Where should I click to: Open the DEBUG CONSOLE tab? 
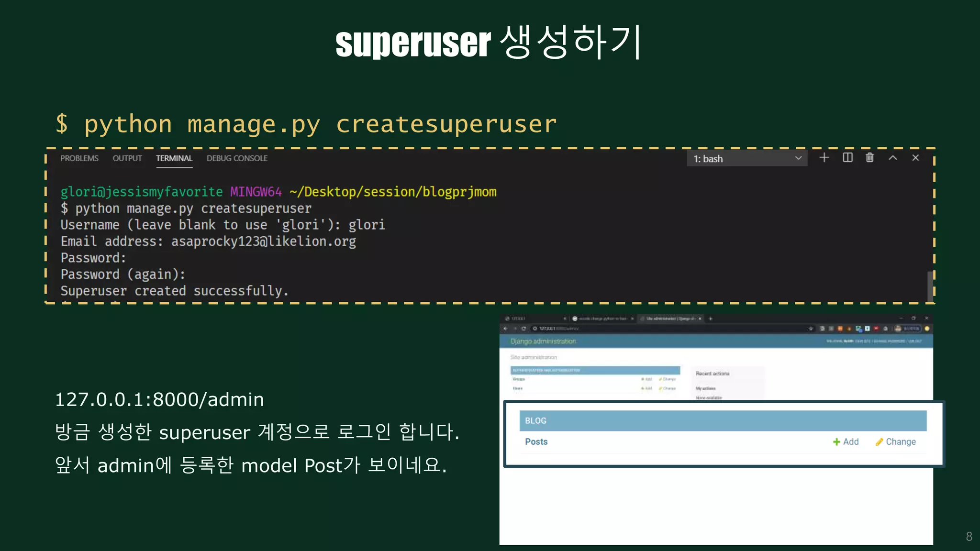tap(237, 158)
